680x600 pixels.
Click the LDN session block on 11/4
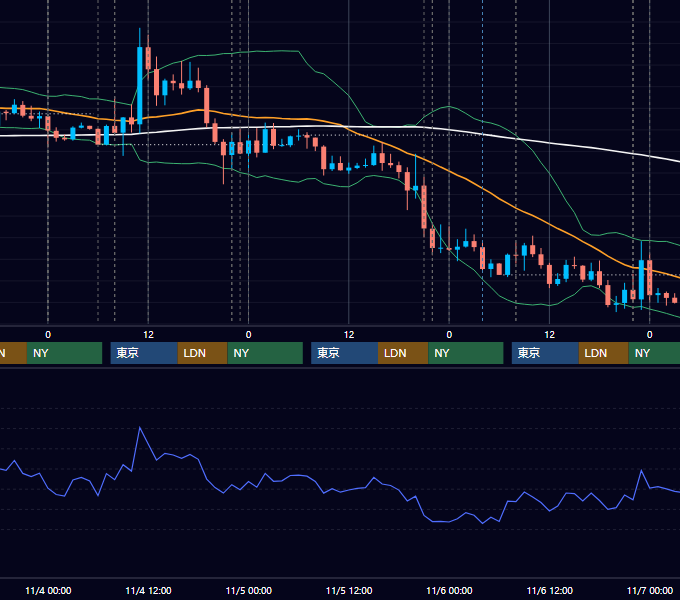pyautogui.click(x=203, y=353)
